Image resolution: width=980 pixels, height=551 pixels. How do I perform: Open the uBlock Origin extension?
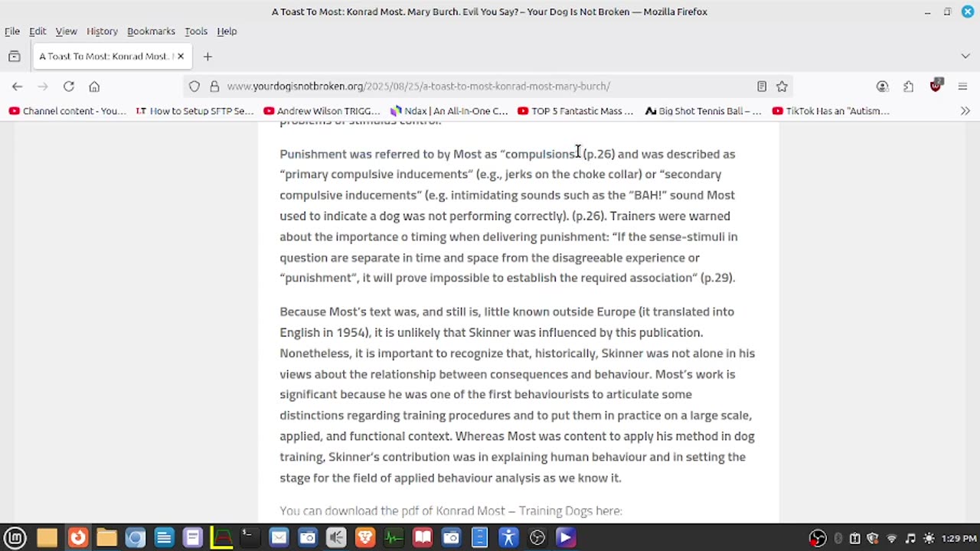936,86
